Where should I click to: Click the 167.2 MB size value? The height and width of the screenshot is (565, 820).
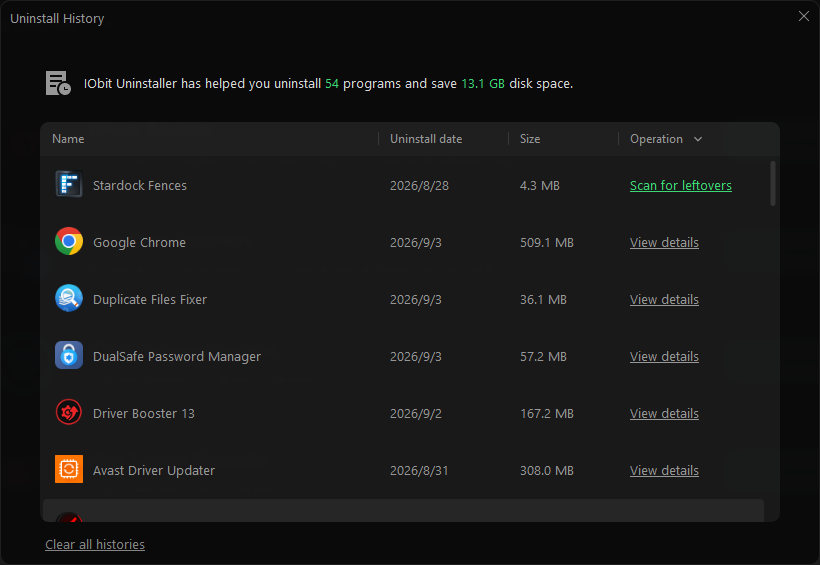546,414
